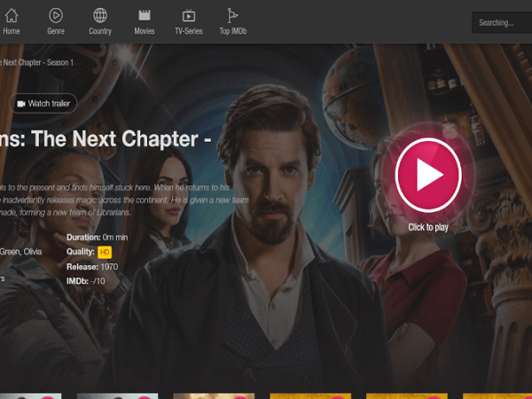This screenshot has height=399, width=532.
Task: Select the yellow HD quality badge
Action: click(x=105, y=252)
